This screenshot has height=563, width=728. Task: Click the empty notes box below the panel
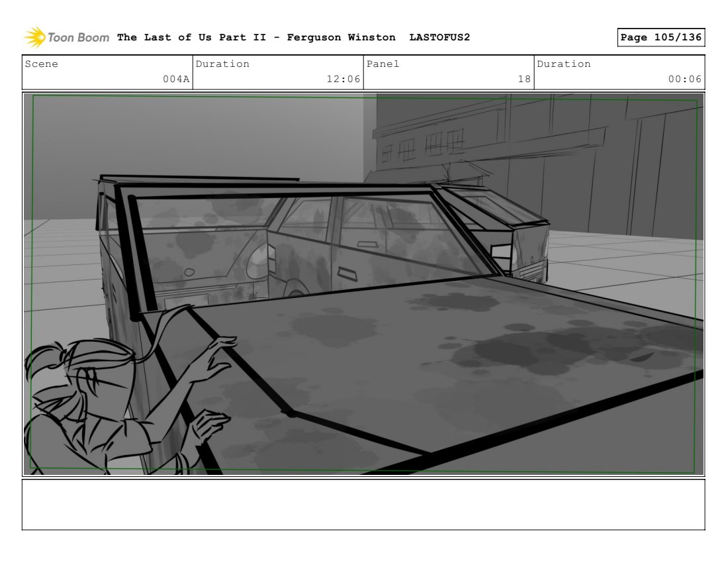coord(363,505)
